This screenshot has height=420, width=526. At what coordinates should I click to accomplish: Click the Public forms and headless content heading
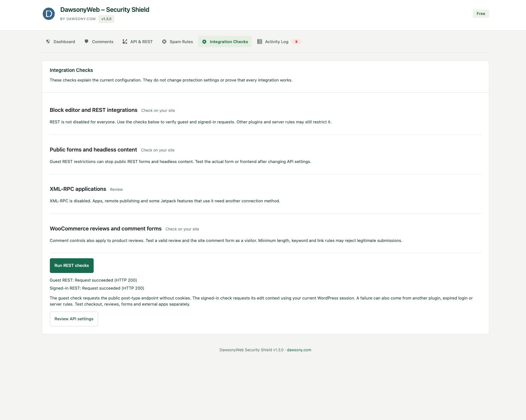(93, 150)
